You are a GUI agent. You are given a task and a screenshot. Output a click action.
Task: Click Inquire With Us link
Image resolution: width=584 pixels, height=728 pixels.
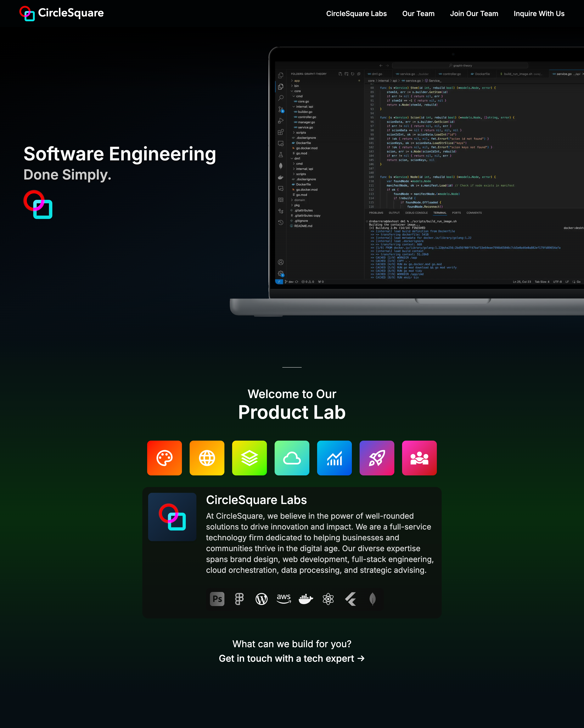[539, 14]
